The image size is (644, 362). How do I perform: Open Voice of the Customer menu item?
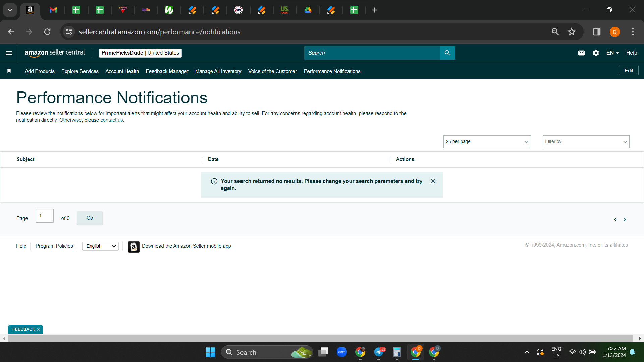point(272,71)
